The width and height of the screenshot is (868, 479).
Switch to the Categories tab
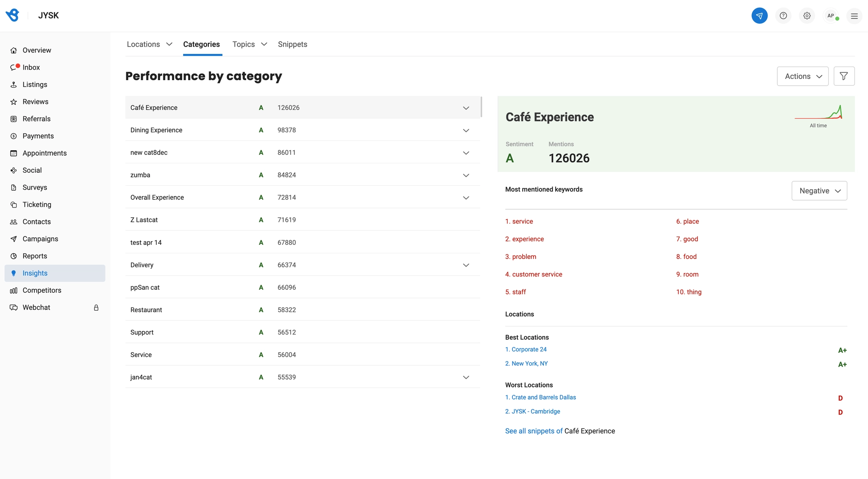(201, 45)
